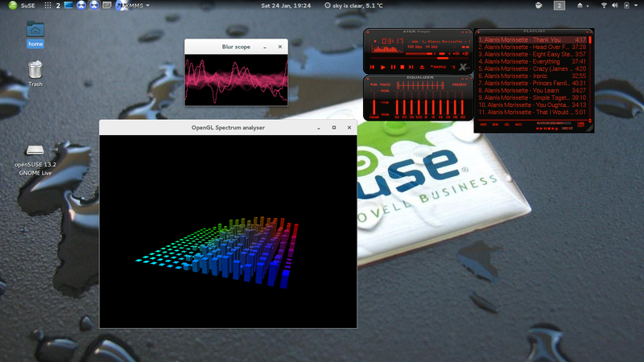Click the 03:17 elapsed time display
This screenshot has width=644, height=362.
pyautogui.click(x=393, y=41)
